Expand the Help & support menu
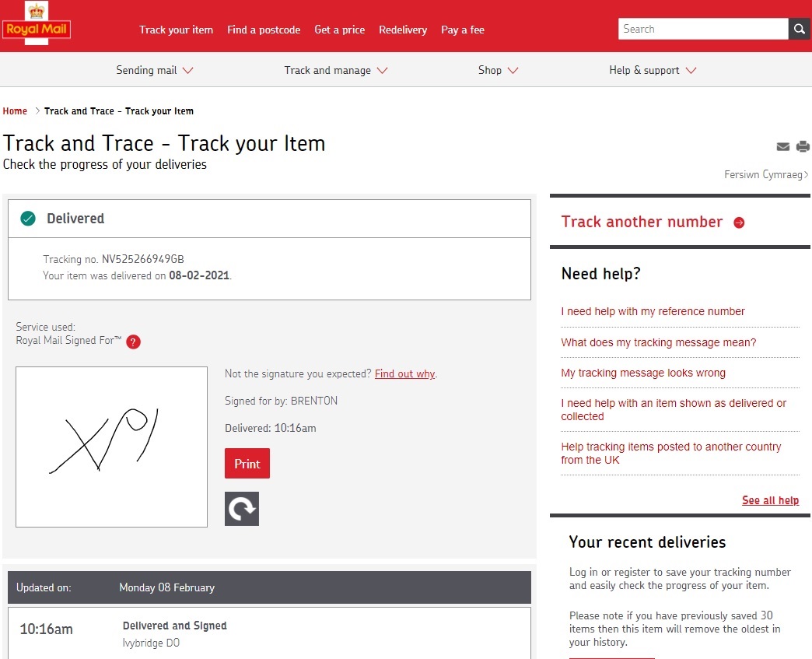This screenshot has height=659, width=812. [x=652, y=71]
